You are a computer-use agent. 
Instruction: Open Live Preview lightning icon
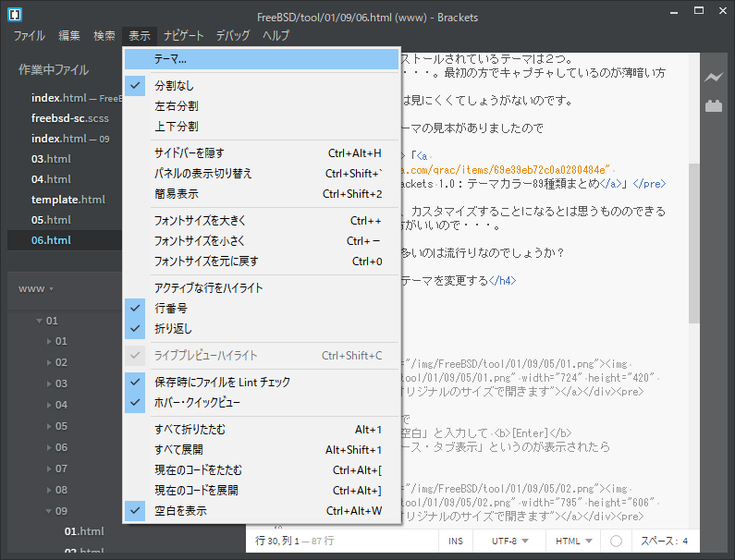point(714,78)
